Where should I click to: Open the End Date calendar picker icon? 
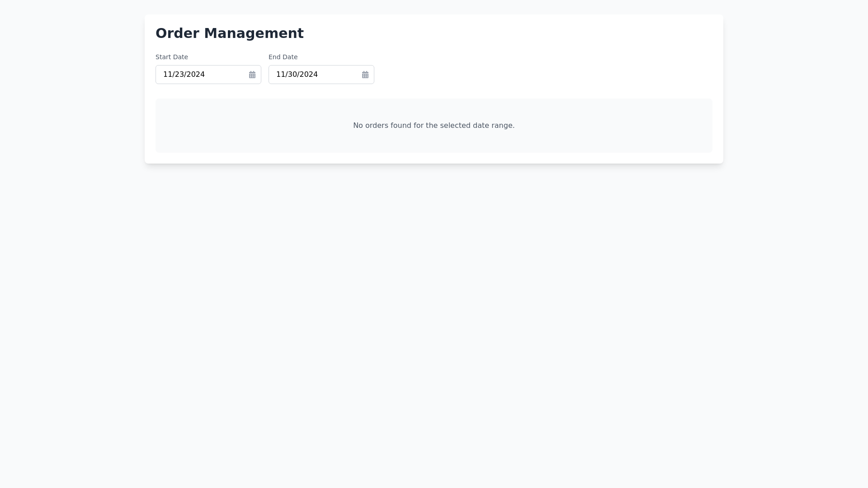click(365, 75)
